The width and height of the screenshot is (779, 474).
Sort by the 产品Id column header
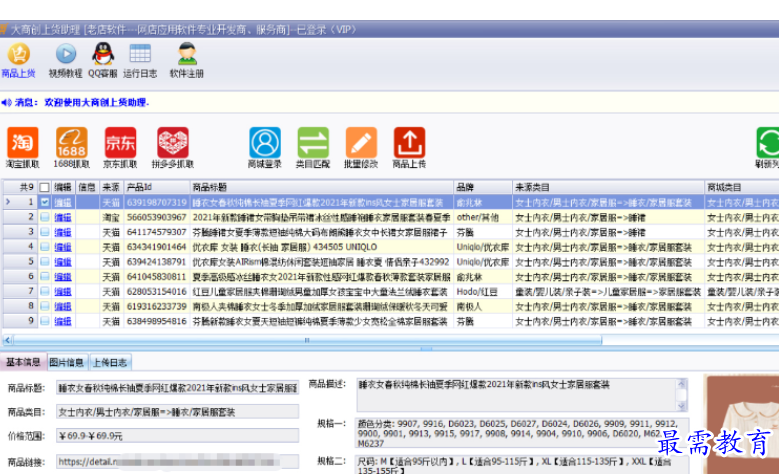point(156,187)
